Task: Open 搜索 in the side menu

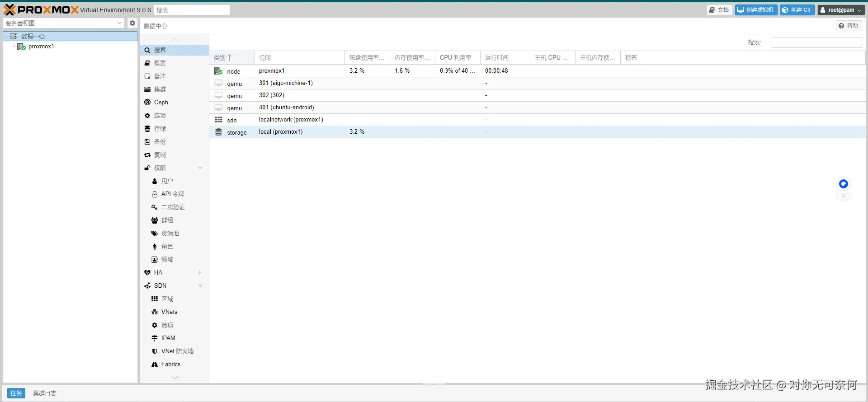Action: click(x=175, y=50)
